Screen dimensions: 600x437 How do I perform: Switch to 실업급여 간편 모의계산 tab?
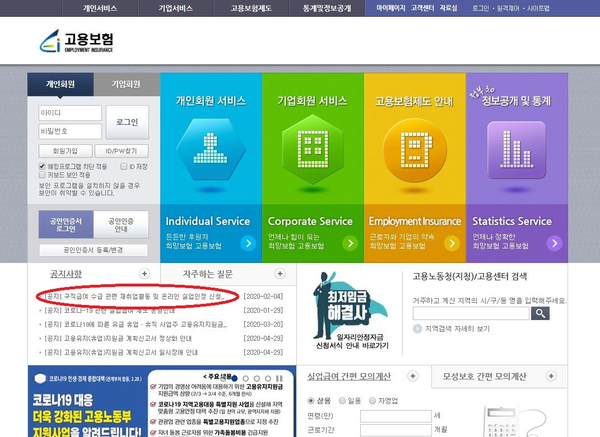[x=349, y=377]
